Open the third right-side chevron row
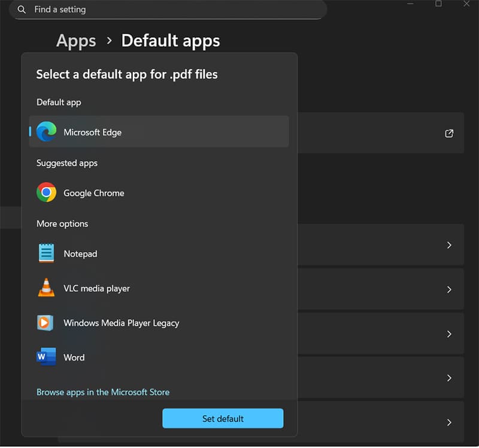 449,334
